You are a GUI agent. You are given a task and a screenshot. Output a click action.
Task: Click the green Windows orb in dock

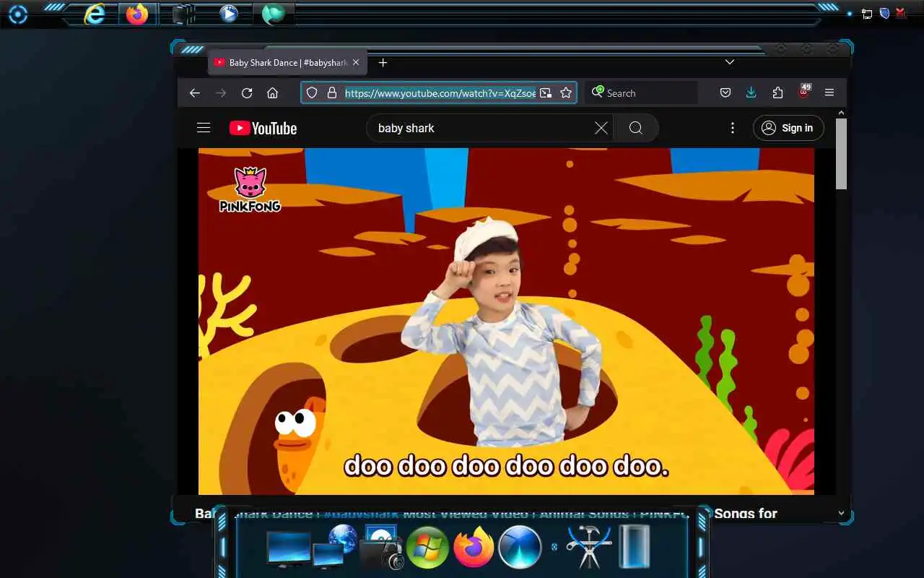click(x=427, y=547)
